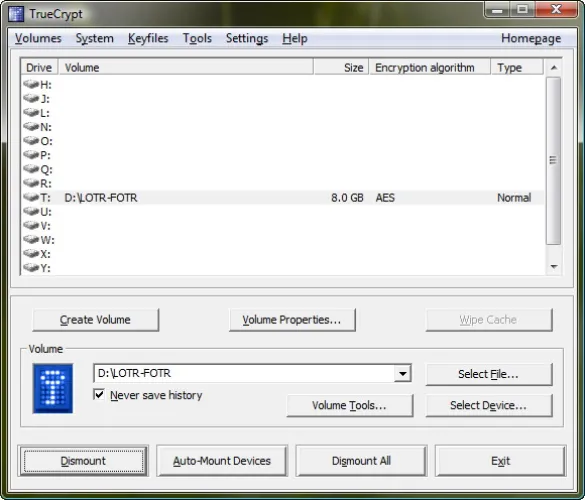
Task: Open the Tools menu
Action: (x=197, y=38)
